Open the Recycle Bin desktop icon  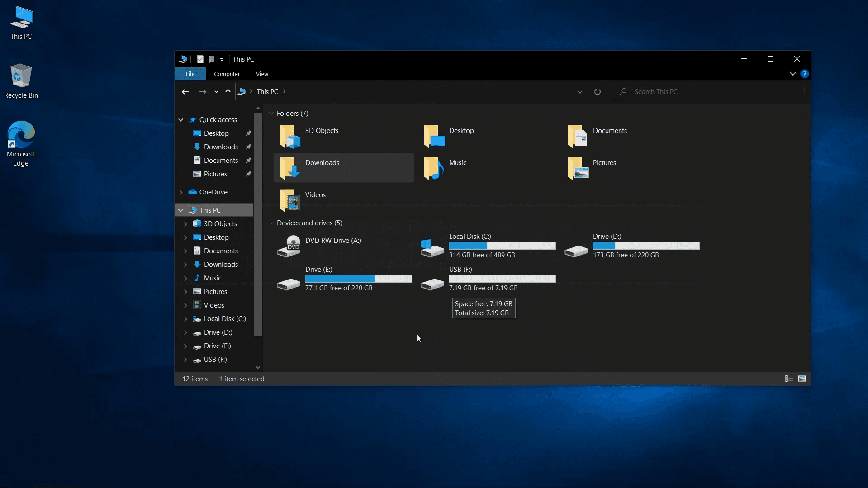(x=21, y=81)
